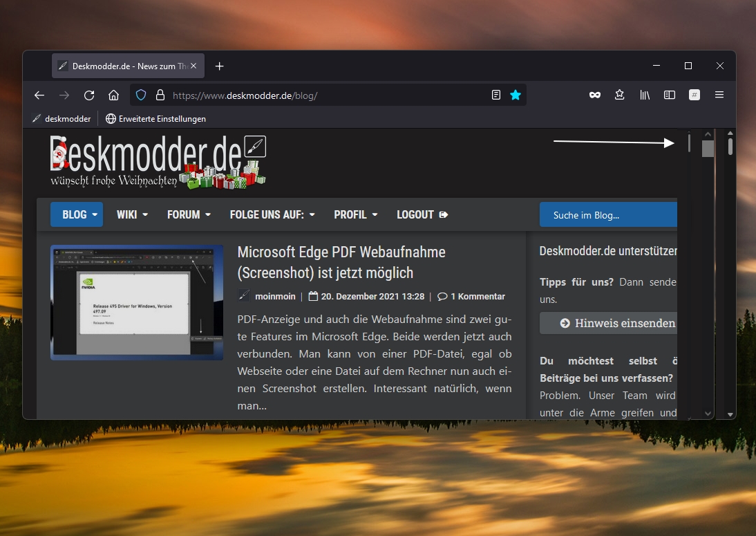Click the forward navigation arrow
Viewport: 756px width, 536px height.
click(x=64, y=95)
